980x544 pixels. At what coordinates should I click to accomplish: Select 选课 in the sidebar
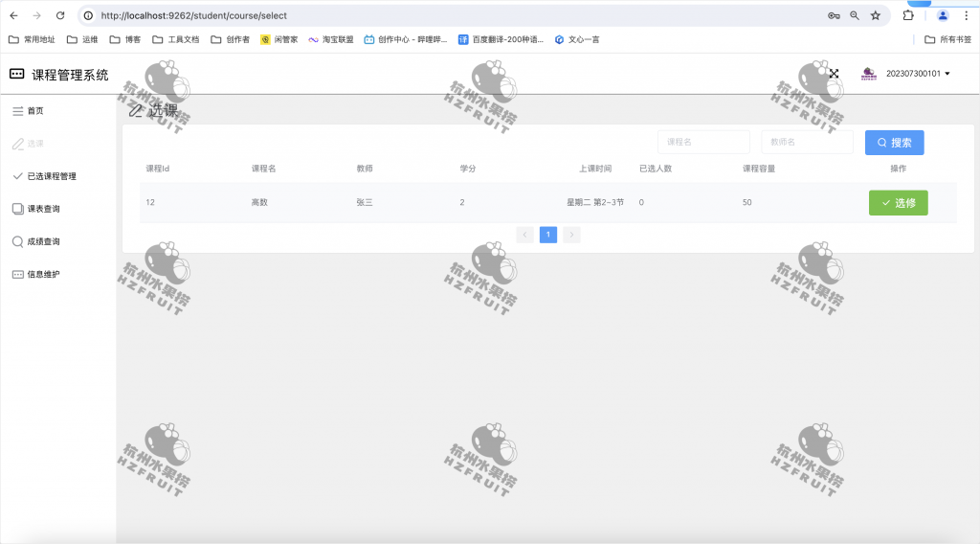(x=58, y=144)
